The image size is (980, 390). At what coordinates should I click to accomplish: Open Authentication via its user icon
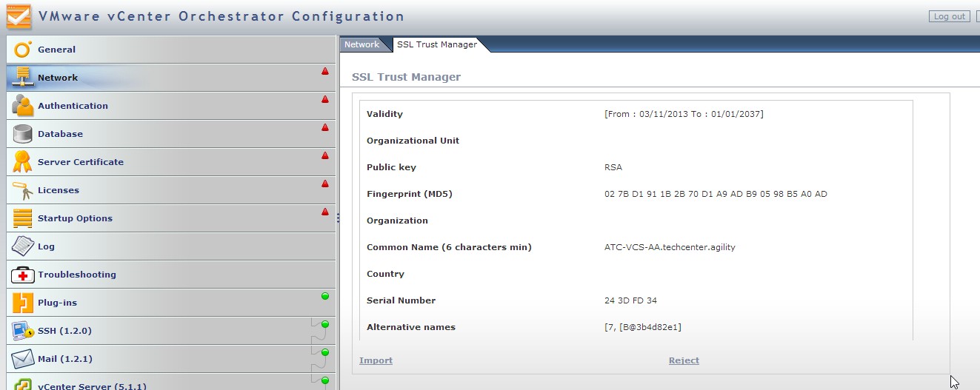(23, 106)
